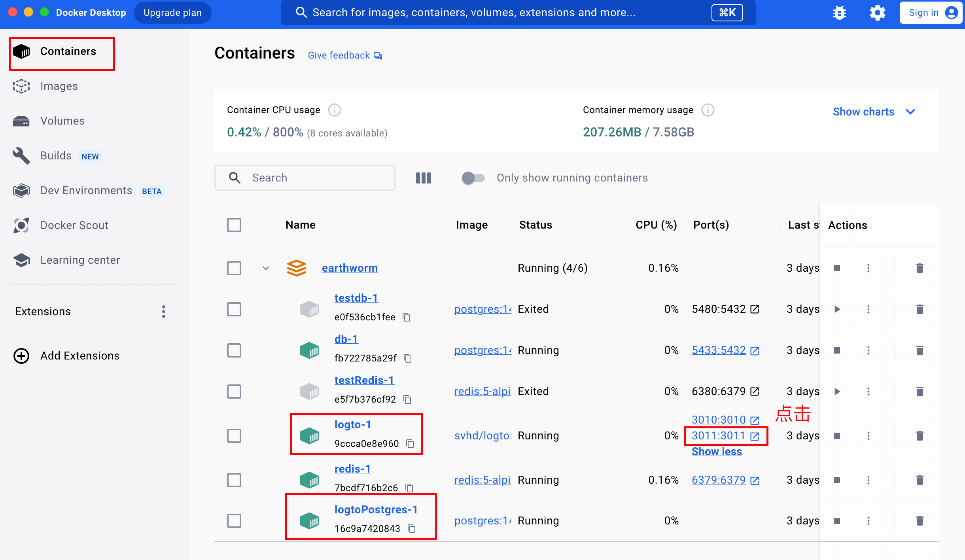Click the memory usage info icon
This screenshot has width=965, height=560.
[708, 110]
